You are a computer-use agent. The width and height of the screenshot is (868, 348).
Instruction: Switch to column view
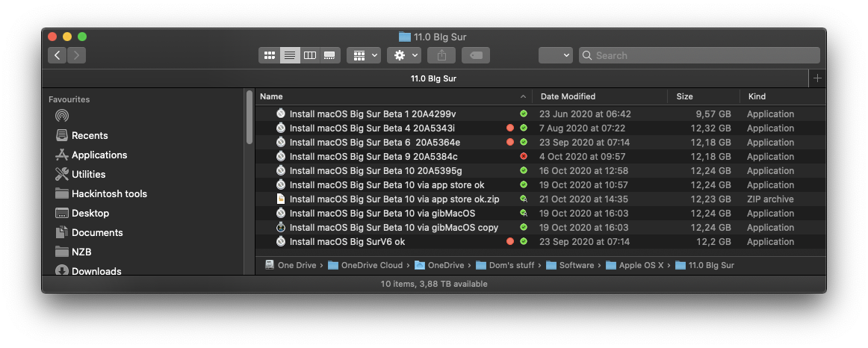pos(310,55)
